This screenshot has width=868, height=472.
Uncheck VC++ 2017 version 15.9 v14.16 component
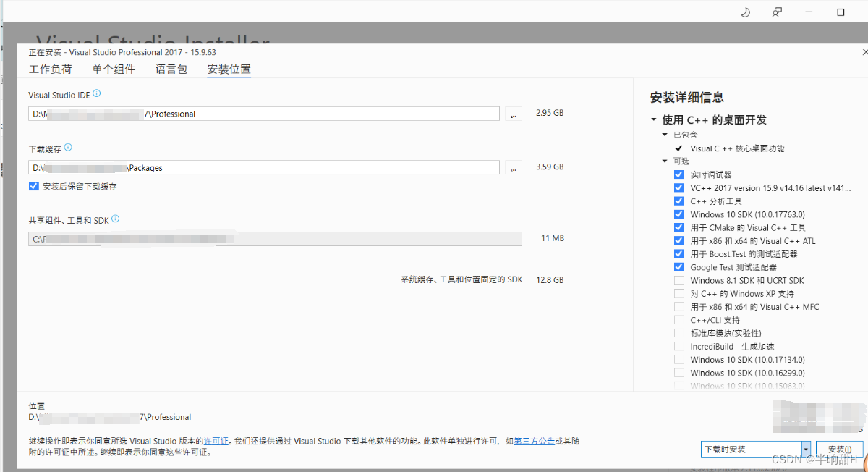pyautogui.click(x=678, y=187)
